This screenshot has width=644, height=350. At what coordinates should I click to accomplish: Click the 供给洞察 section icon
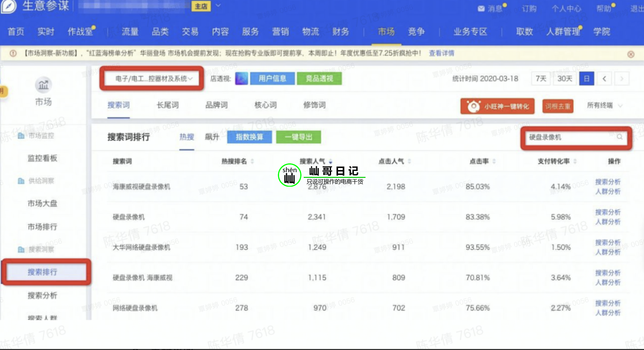coord(21,181)
